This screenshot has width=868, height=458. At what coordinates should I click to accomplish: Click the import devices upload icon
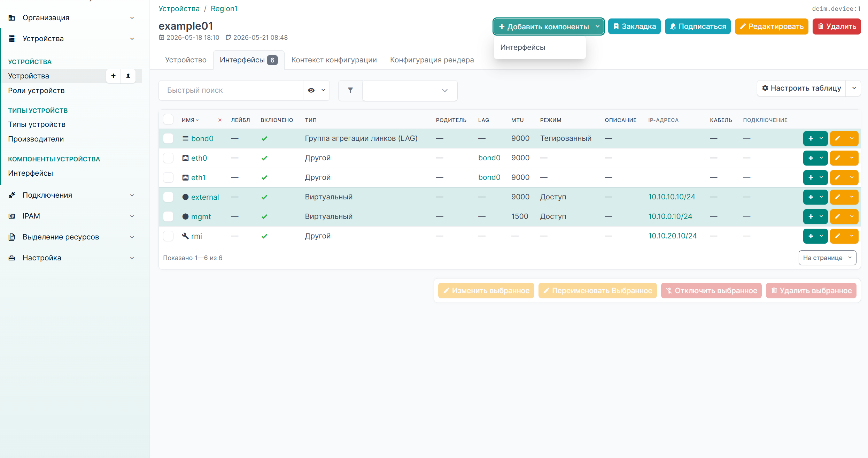pyautogui.click(x=128, y=76)
